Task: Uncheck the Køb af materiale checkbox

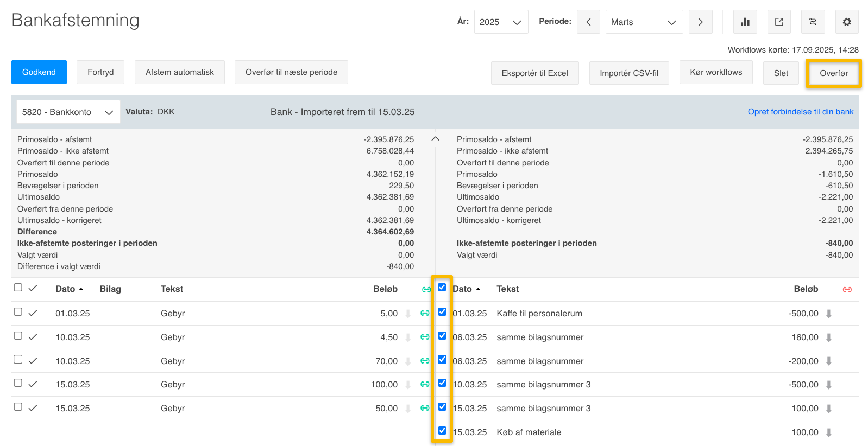Action: [442, 431]
